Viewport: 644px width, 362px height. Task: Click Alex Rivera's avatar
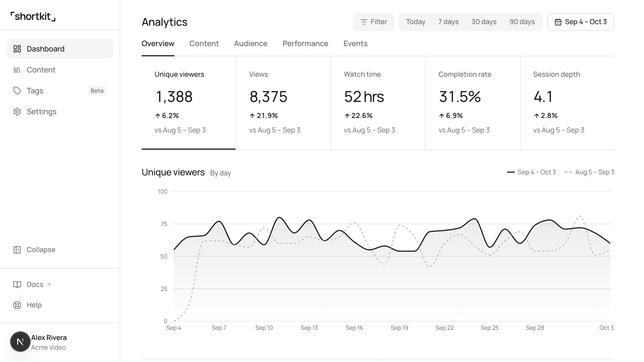click(20, 342)
